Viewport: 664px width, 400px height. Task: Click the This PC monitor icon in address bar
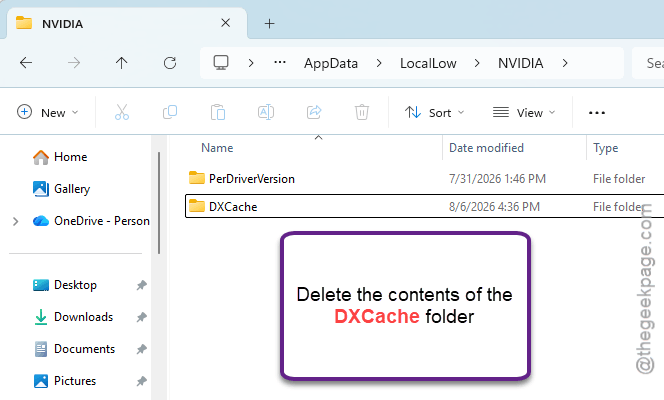pos(221,63)
